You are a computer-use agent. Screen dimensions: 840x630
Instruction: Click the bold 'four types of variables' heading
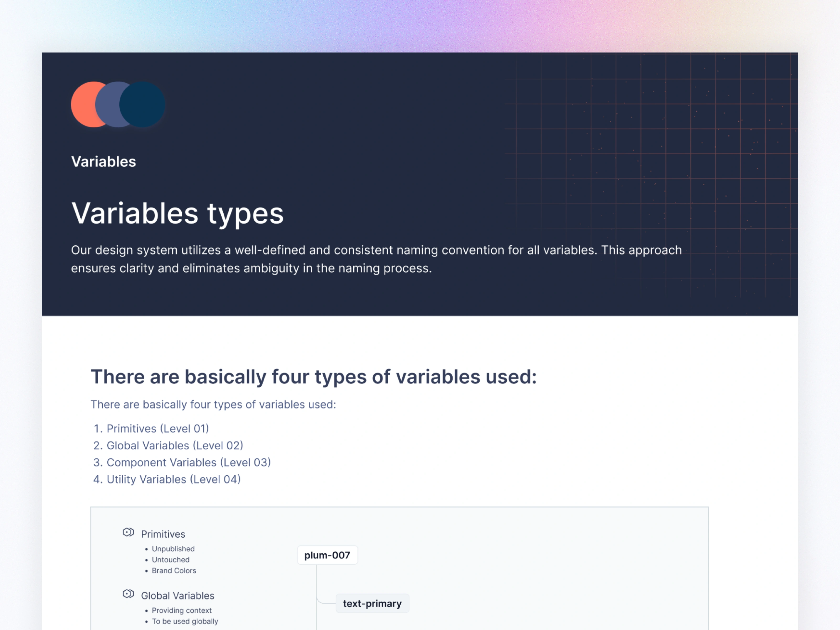(314, 377)
